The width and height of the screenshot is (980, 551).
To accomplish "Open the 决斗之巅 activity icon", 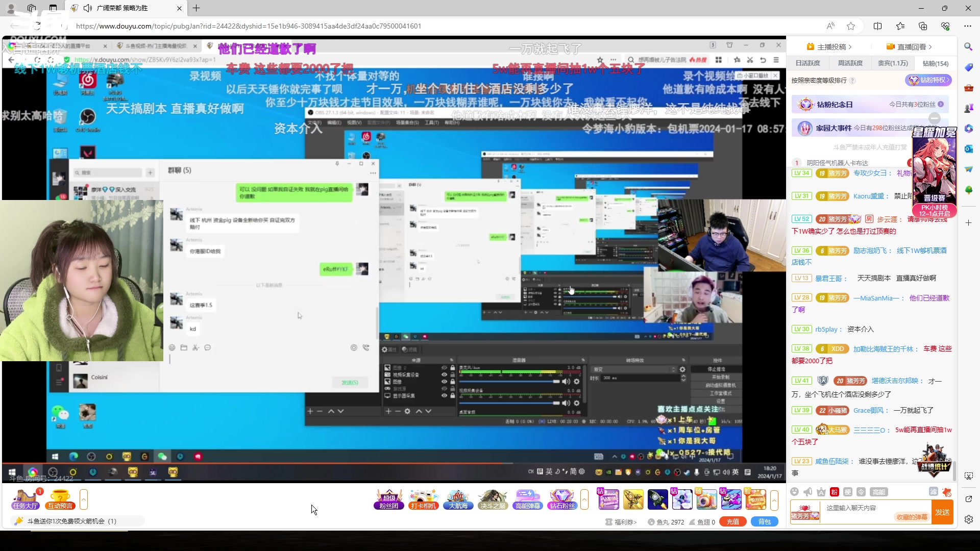I will coord(493,499).
